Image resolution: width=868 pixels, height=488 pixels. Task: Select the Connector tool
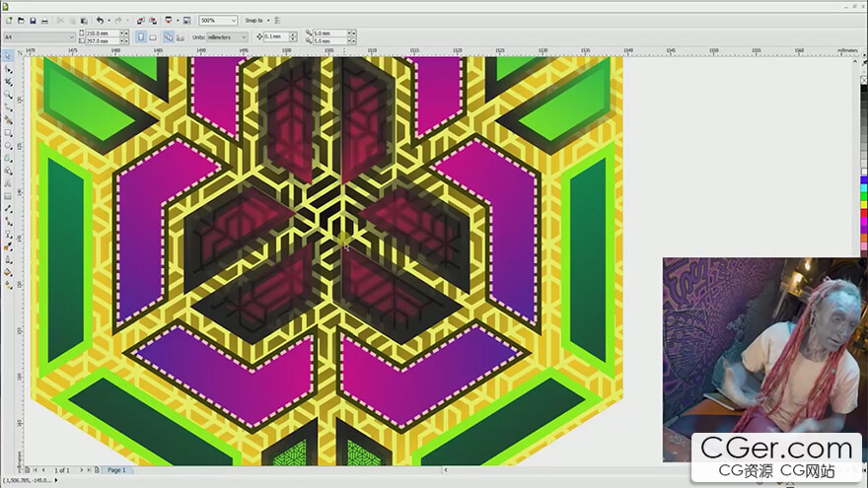pyautogui.click(x=8, y=222)
